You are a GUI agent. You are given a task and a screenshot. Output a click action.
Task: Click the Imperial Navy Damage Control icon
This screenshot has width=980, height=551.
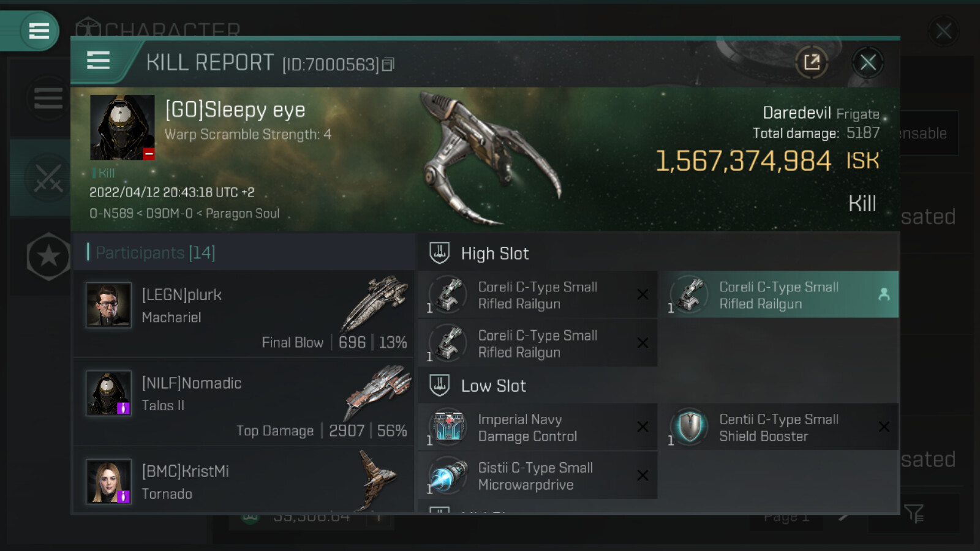pyautogui.click(x=448, y=427)
